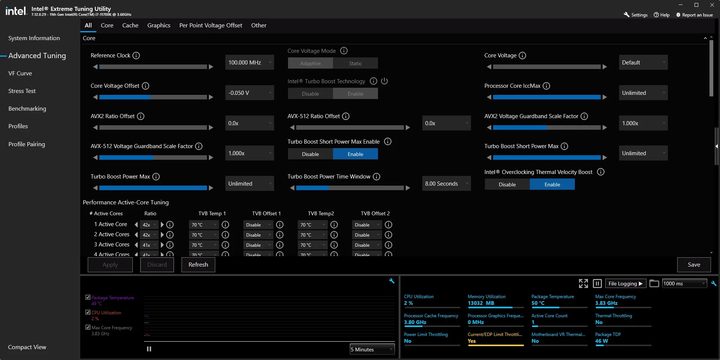Pause monitoring in the stats panel
The width and height of the screenshot is (720, 360).
pyautogui.click(x=597, y=283)
